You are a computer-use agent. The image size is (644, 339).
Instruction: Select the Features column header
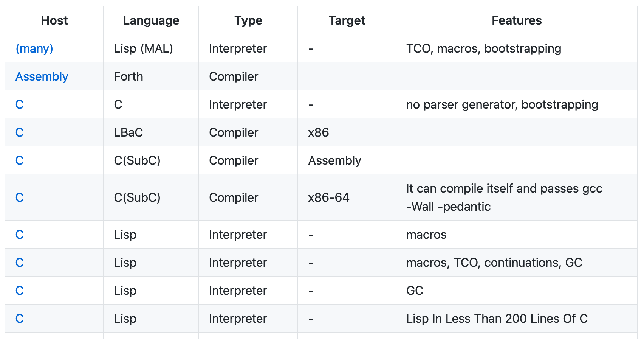pyautogui.click(x=517, y=20)
